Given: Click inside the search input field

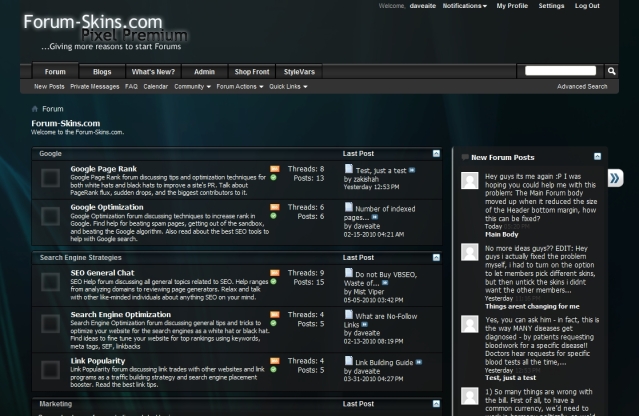Looking at the screenshot, I should 560,71.
